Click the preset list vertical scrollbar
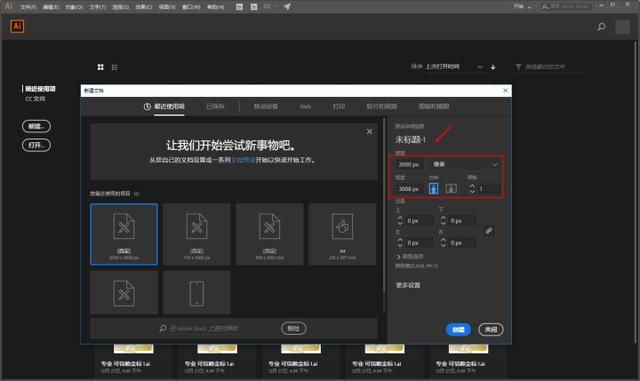Image resolution: width=640 pixels, height=381 pixels. [x=384, y=206]
